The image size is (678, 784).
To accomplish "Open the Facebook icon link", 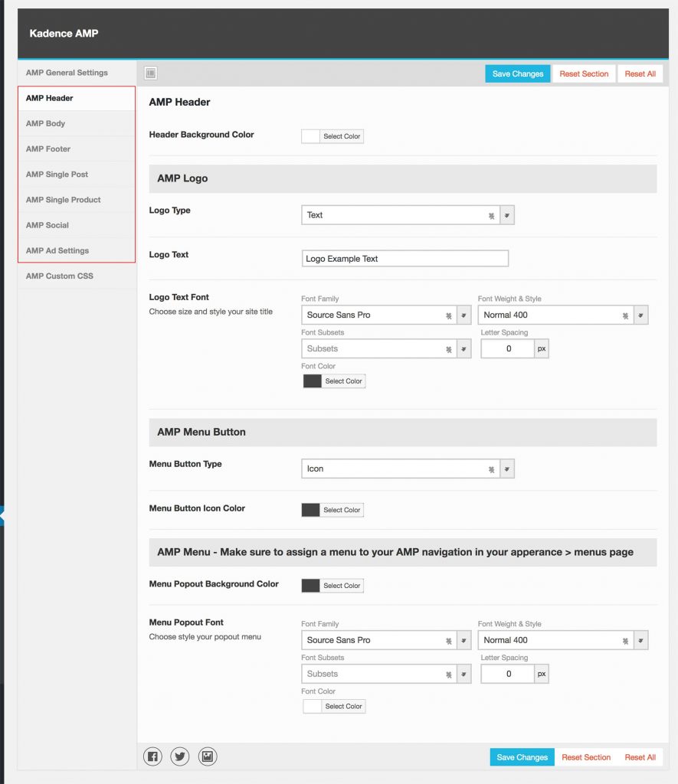I will pos(152,756).
